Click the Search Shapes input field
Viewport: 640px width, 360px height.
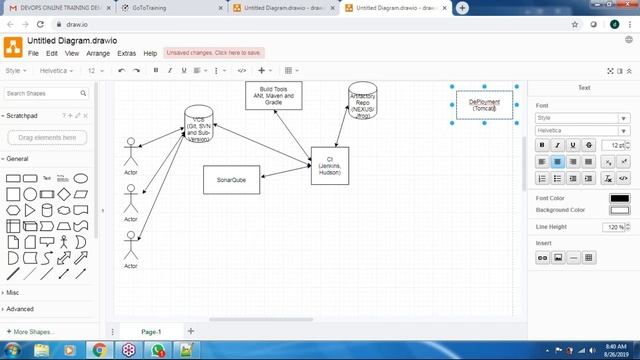(x=46, y=93)
